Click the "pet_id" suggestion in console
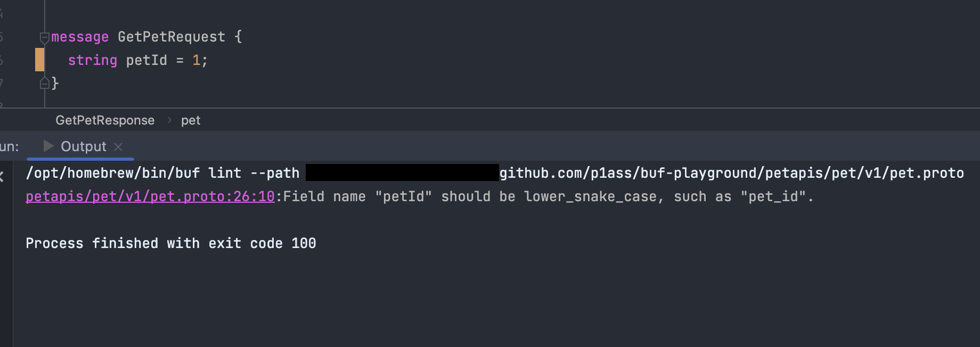The height and width of the screenshot is (347, 980). [773, 196]
